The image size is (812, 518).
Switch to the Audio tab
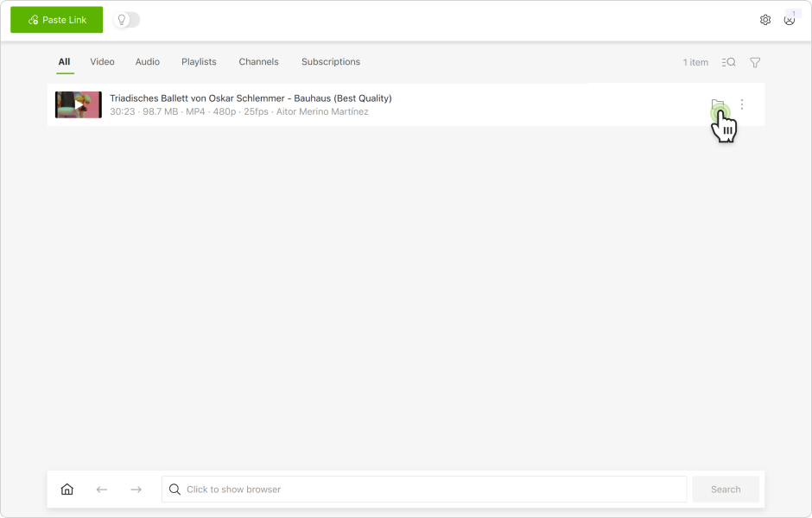(x=148, y=61)
